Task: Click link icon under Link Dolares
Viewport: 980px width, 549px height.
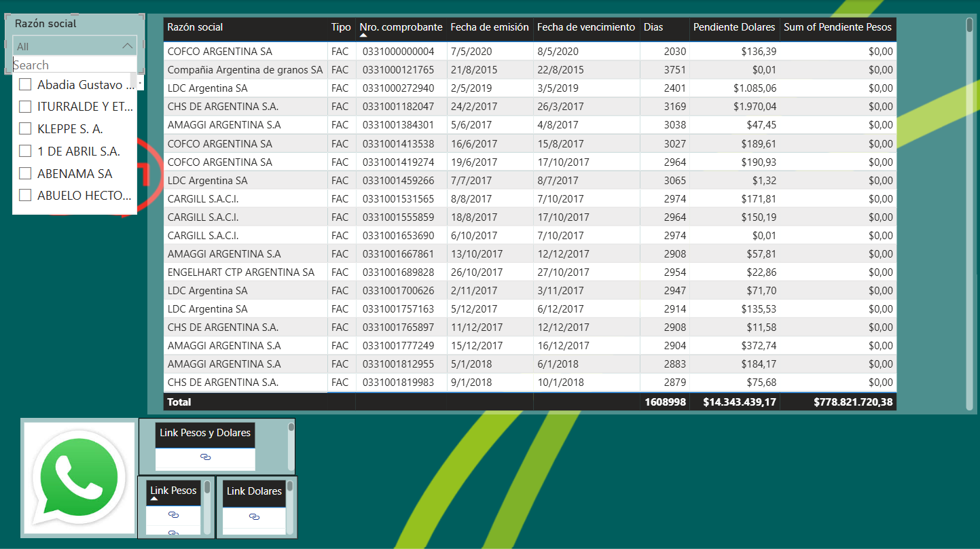Action: (x=254, y=517)
